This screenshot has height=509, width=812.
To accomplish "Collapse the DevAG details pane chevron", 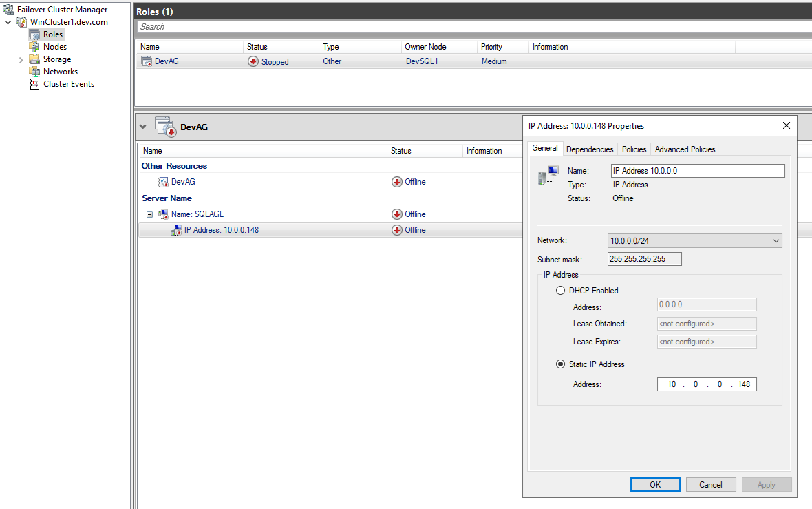I will point(143,127).
